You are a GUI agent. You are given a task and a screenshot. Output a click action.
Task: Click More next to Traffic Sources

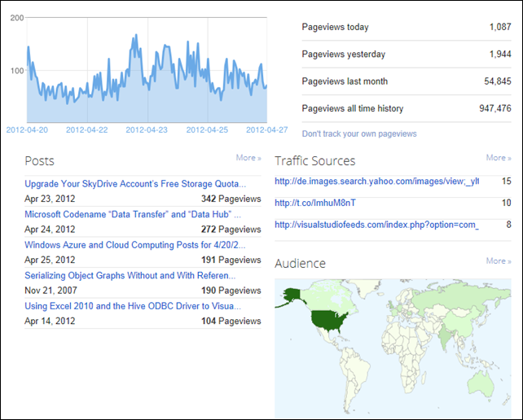[499, 158]
